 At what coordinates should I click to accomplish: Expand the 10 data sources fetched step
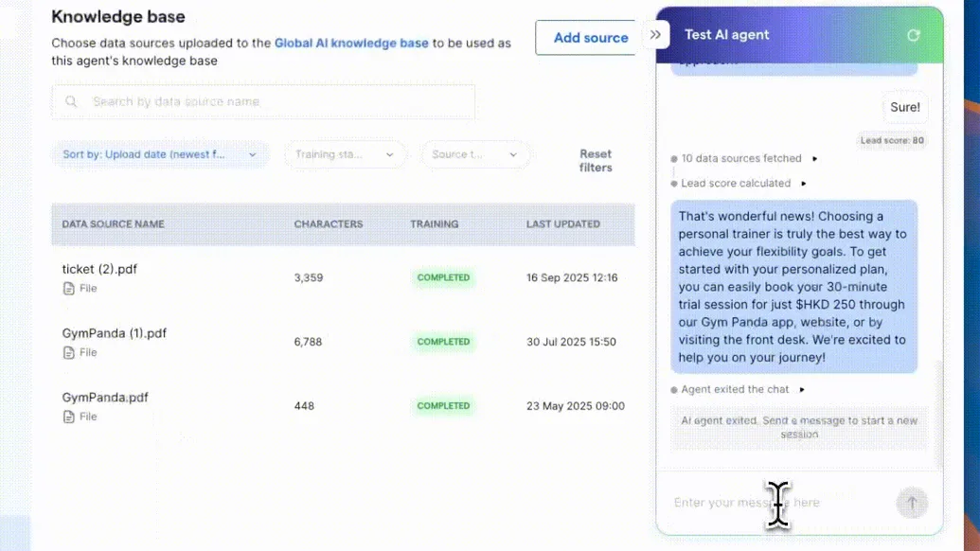tap(814, 159)
